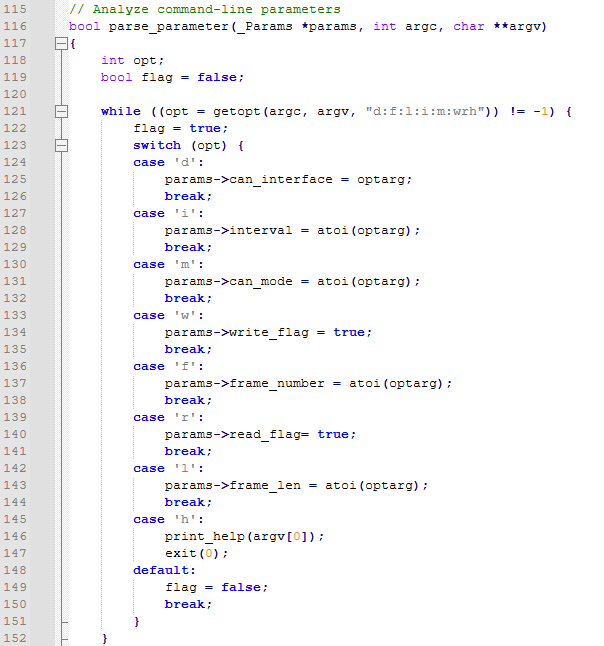Click the comment 'Analyze command-line parameters'

[x=217, y=9]
